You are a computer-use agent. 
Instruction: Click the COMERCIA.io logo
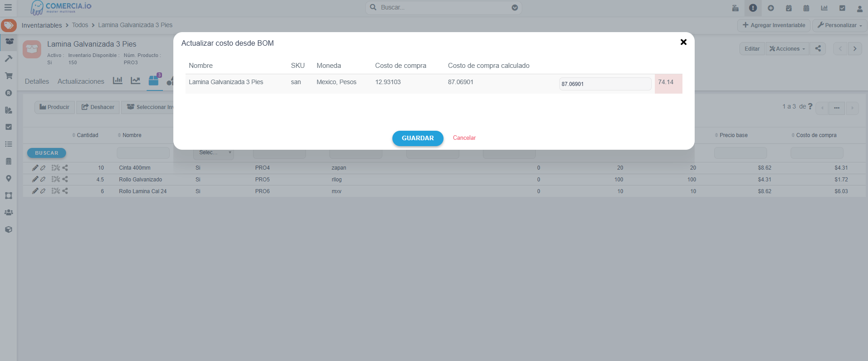click(x=61, y=8)
